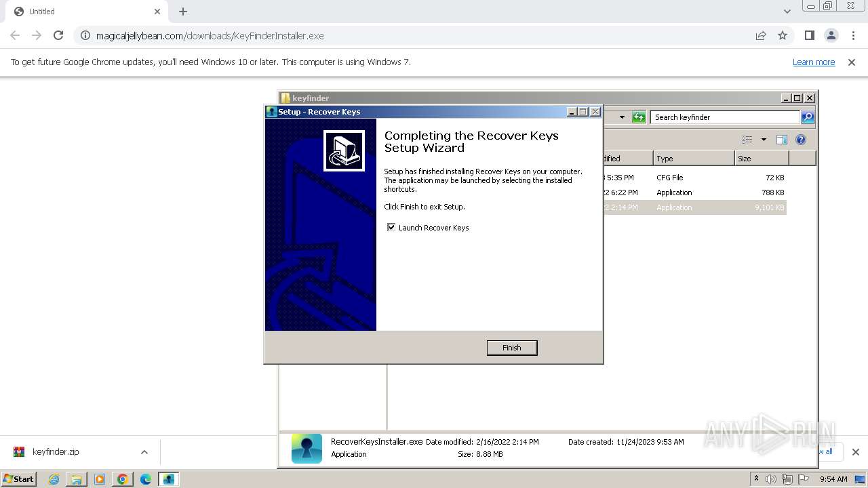Screen dimensions: 868x488
Task: Open the Action Center flag icon
Action: point(804,479)
